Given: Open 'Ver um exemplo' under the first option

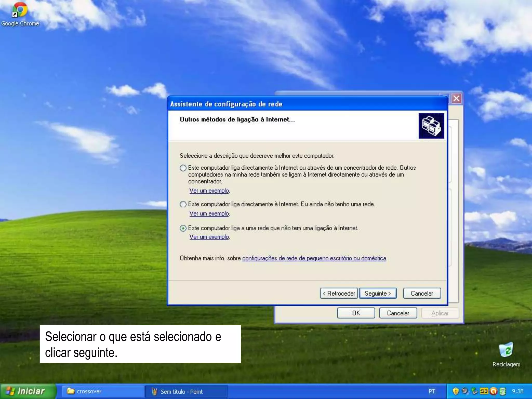Looking at the screenshot, I should pyautogui.click(x=209, y=191).
